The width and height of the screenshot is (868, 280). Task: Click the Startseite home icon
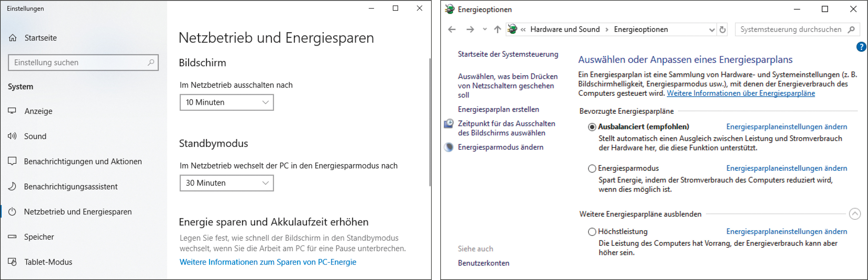13,38
